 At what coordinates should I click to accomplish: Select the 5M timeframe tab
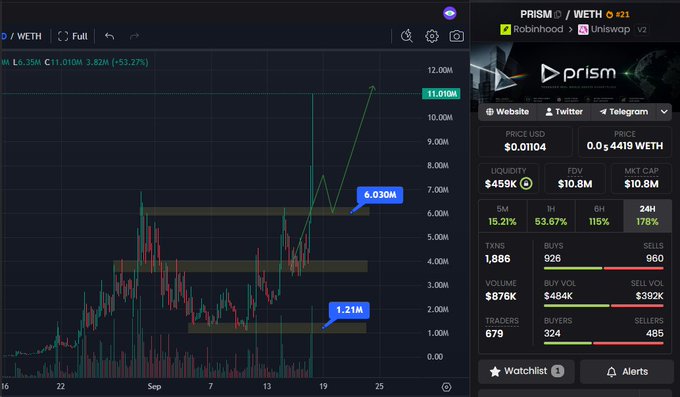pos(502,216)
